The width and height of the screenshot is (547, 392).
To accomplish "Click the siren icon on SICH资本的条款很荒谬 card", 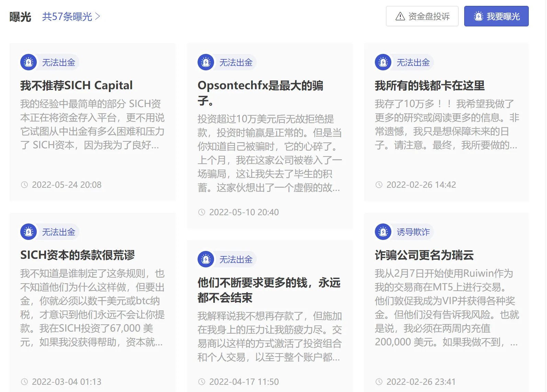I will tap(29, 232).
